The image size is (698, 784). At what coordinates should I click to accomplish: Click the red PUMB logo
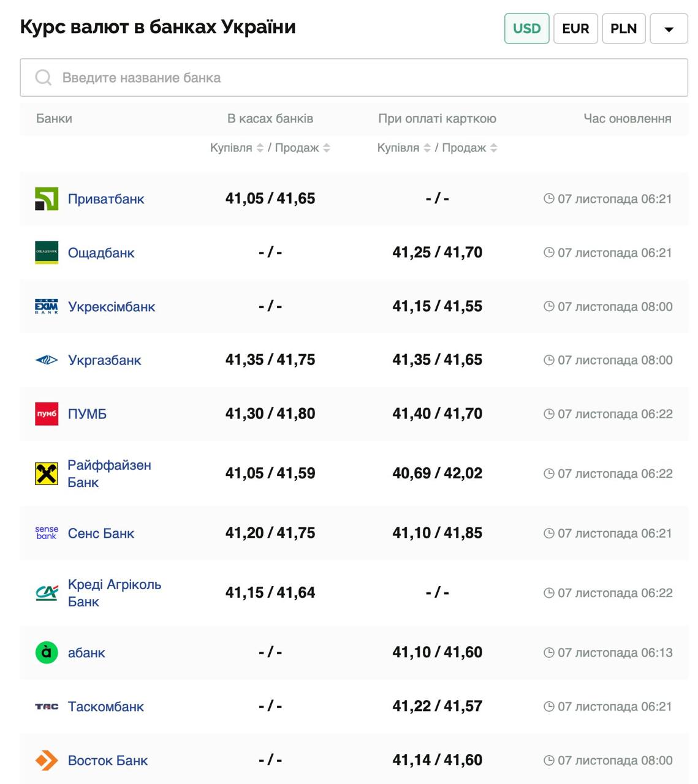tap(47, 414)
